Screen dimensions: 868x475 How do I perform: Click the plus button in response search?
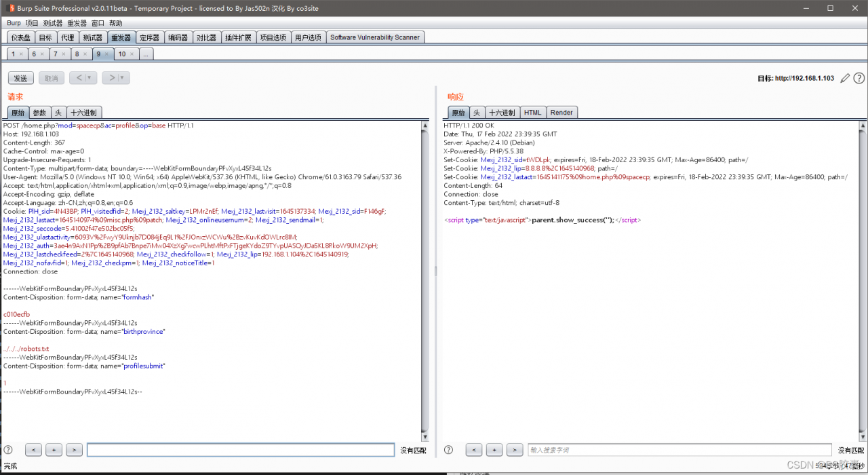point(494,449)
